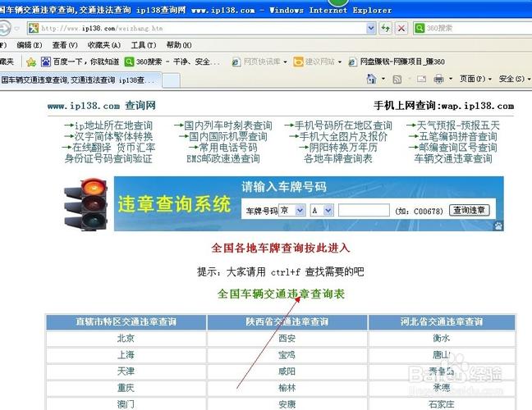
Task: Open the 建议网站 bookmark
Action: pos(314,61)
